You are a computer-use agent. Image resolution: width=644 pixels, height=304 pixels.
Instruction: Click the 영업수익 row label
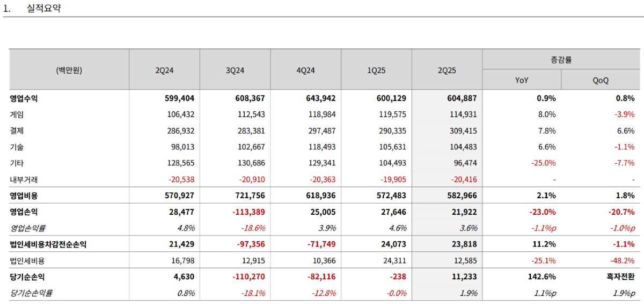click(24, 98)
